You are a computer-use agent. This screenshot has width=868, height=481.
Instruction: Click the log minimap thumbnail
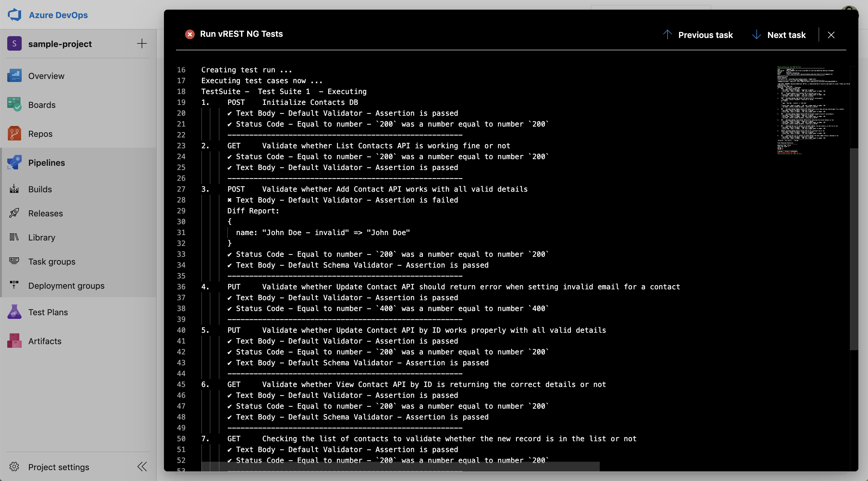click(813, 111)
